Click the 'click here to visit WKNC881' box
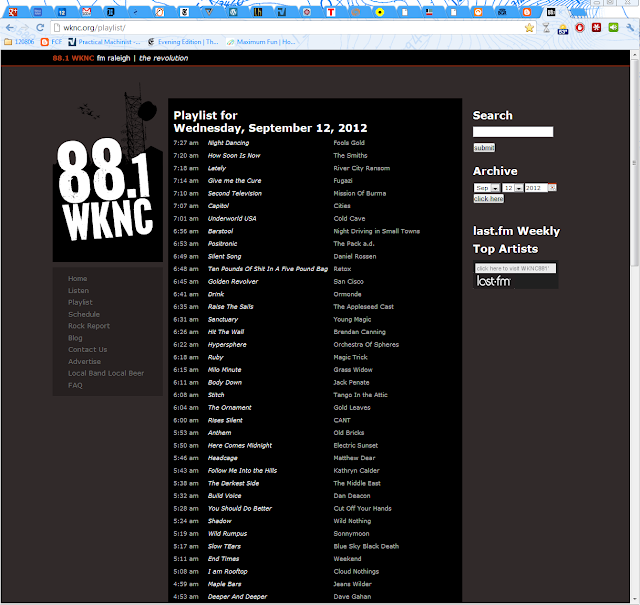The image size is (640, 605). (515, 268)
